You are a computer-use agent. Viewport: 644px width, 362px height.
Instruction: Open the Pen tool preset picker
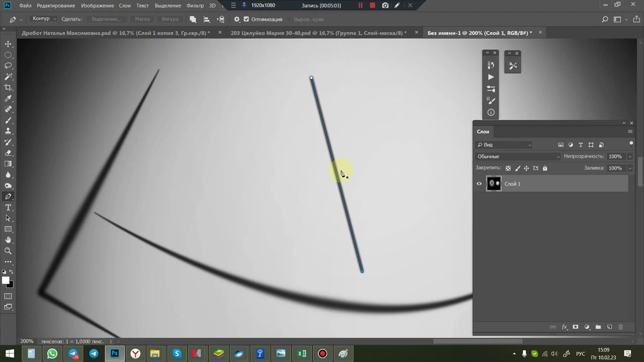coord(15,19)
